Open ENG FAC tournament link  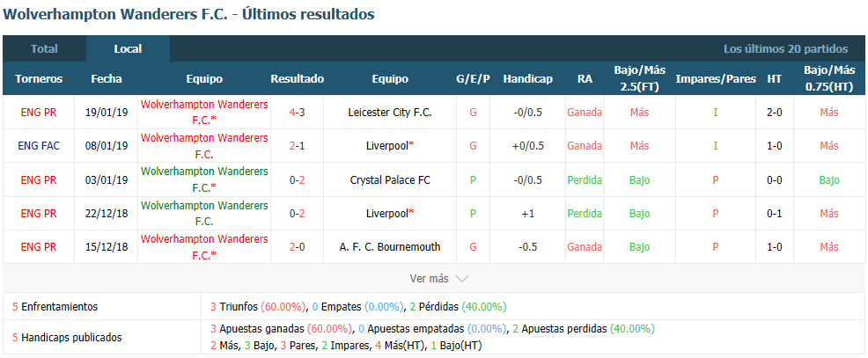39,146
